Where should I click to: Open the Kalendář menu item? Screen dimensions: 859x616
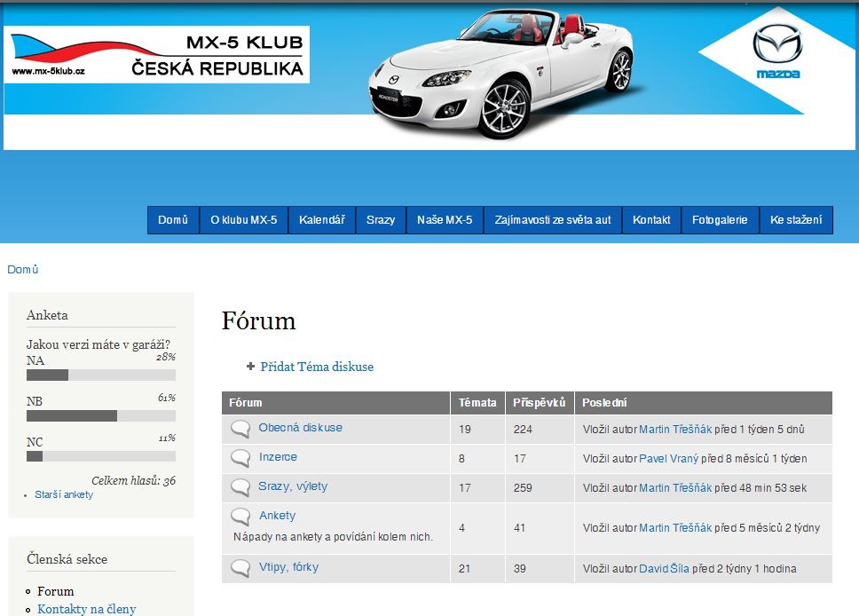(x=321, y=220)
